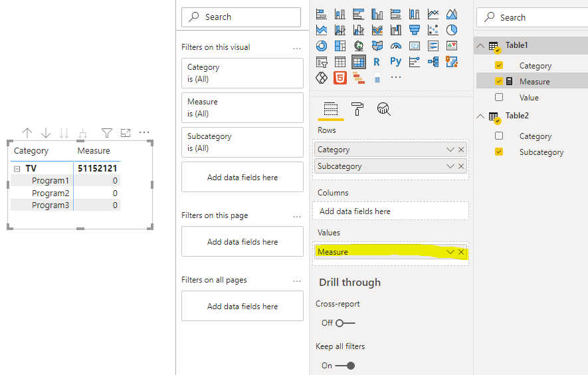Select the Area chart visual
588x375 pixels.
pyautogui.click(x=452, y=14)
